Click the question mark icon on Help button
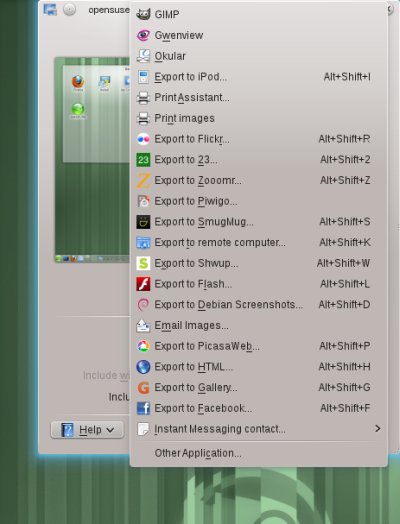 click(x=67, y=430)
